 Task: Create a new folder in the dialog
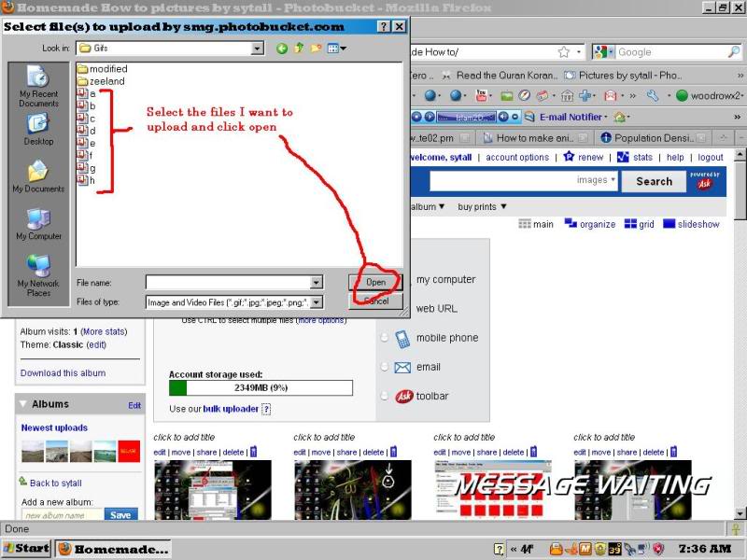tap(316, 49)
